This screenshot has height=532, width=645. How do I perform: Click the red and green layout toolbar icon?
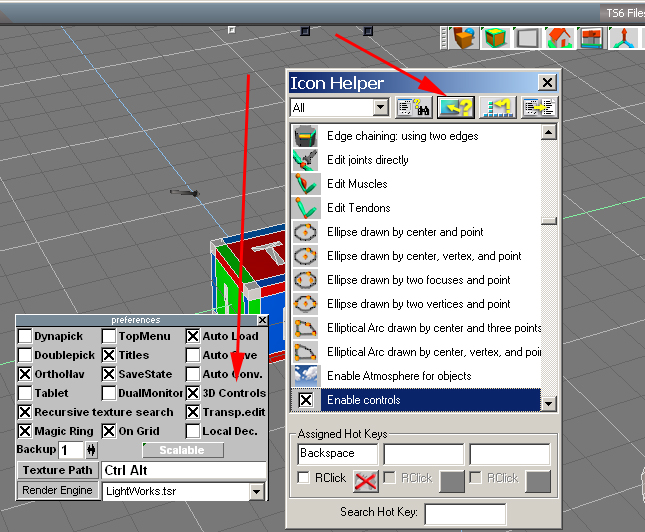point(592,38)
